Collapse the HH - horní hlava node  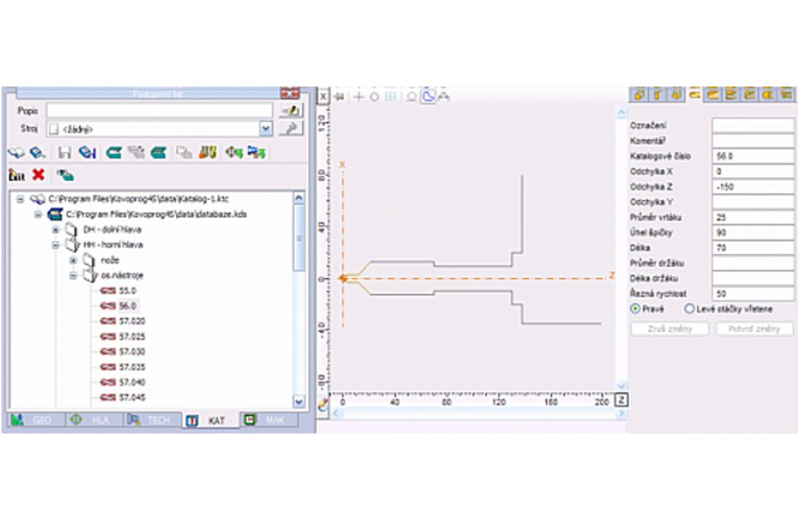click(56, 245)
